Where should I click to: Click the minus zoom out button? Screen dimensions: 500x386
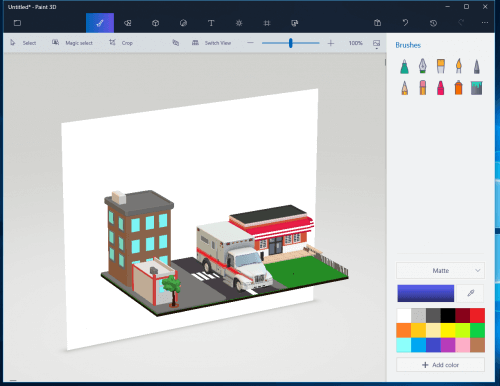pyautogui.click(x=250, y=43)
